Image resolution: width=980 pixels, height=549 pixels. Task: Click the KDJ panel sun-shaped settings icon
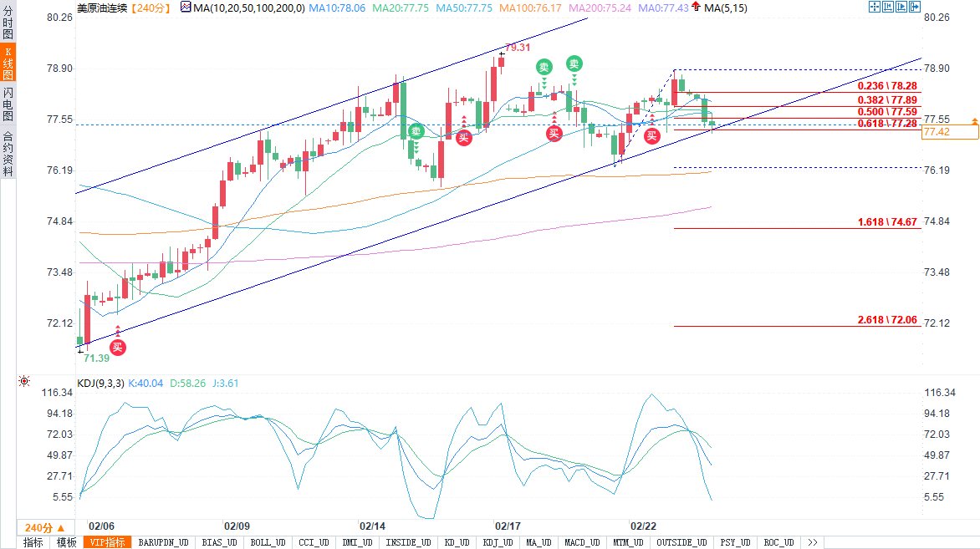click(x=24, y=381)
